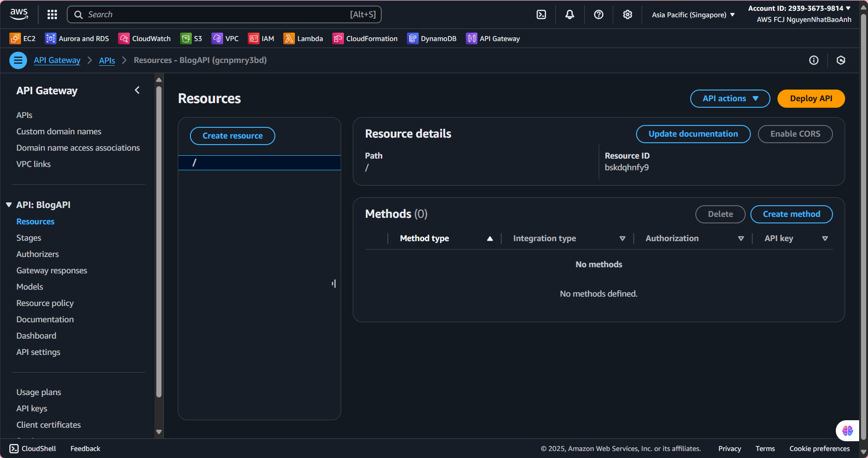This screenshot has height=458, width=868.
Task: Toggle the hamburger navigation menu
Action: click(18, 60)
